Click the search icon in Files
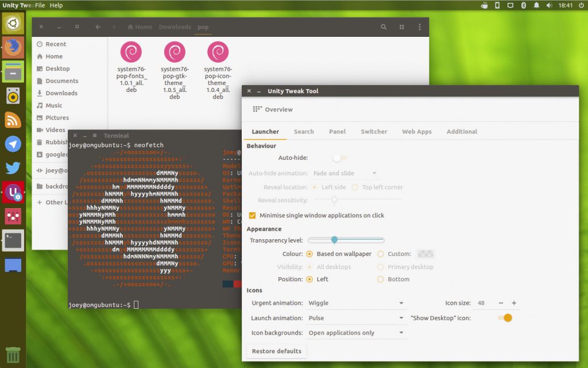 coord(384,27)
